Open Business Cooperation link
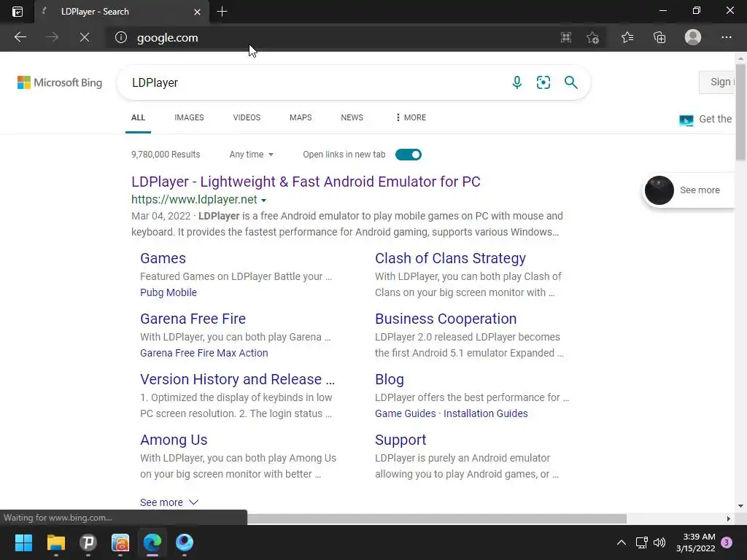Viewport: 747px width, 560px height. (446, 319)
